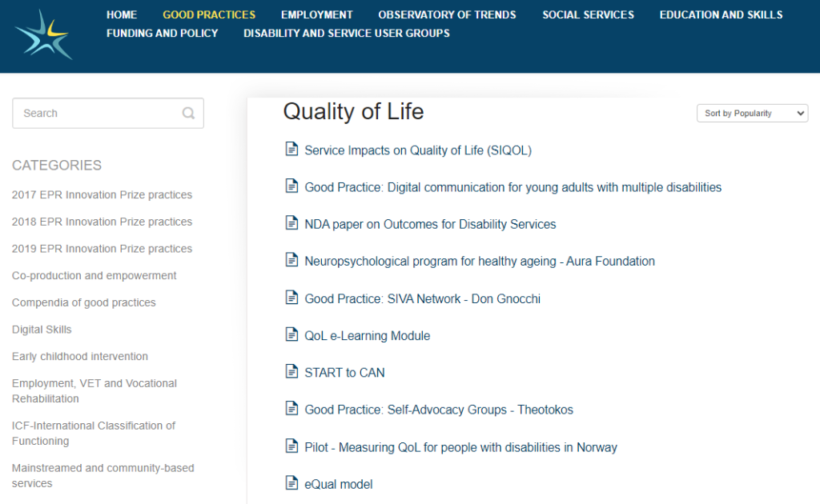Open Service Impacts on Quality of Life (SIQOL) article

(x=418, y=150)
